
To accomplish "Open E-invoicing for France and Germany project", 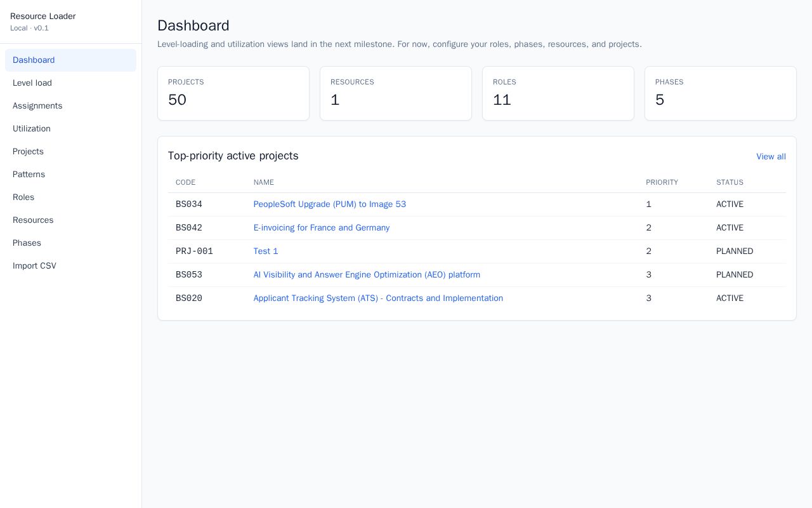I will [322, 228].
